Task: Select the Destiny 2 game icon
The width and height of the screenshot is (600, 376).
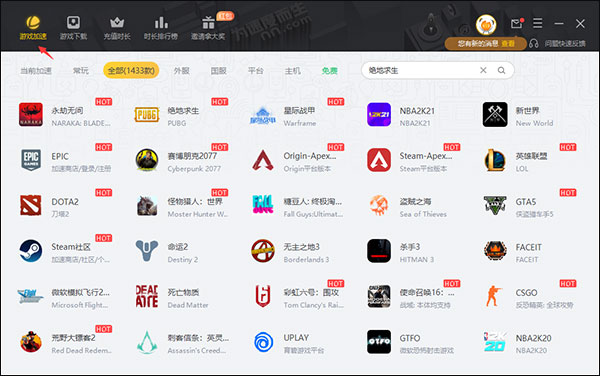Action: click(x=147, y=251)
